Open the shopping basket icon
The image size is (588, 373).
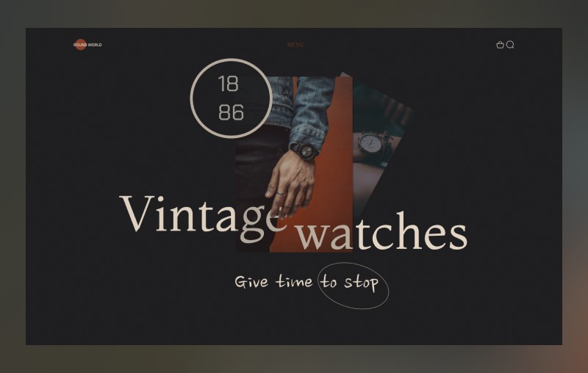(500, 45)
